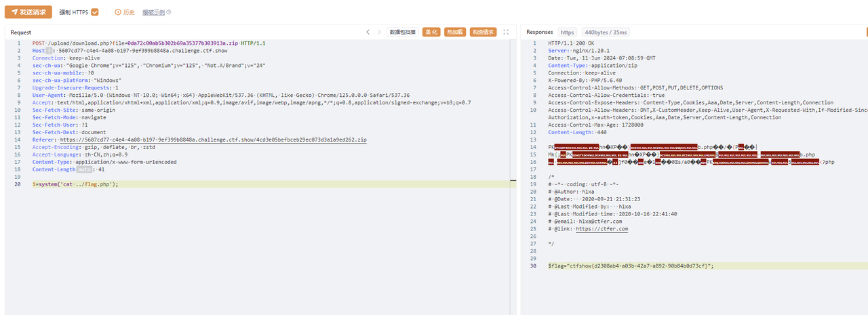Go to previous request with left chevron
This screenshot has height=315, width=868.
pyautogui.click(x=368, y=32)
